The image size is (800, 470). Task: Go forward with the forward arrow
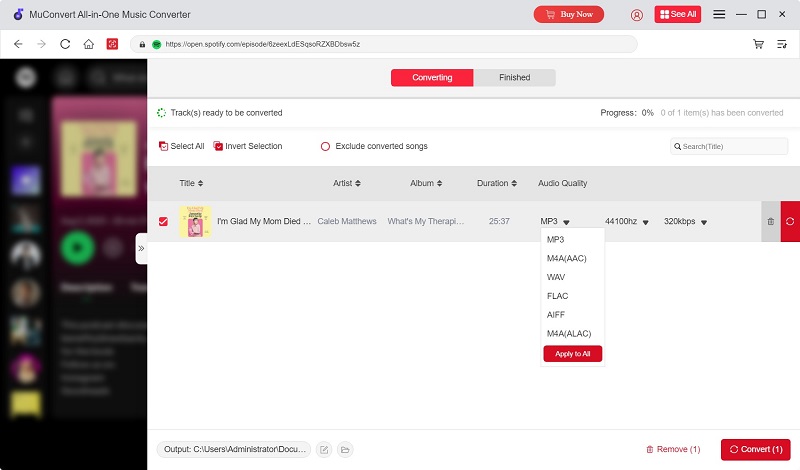41,44
